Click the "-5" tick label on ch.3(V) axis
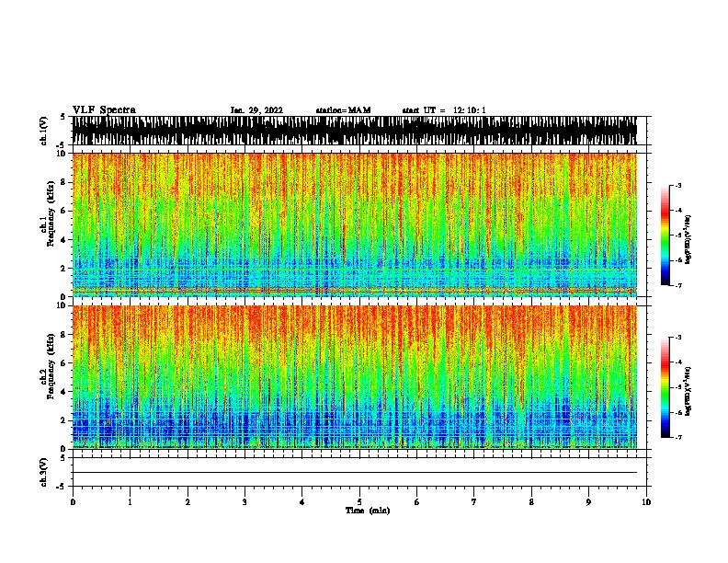This screenshot has height=563, width=728. point(61,487)
